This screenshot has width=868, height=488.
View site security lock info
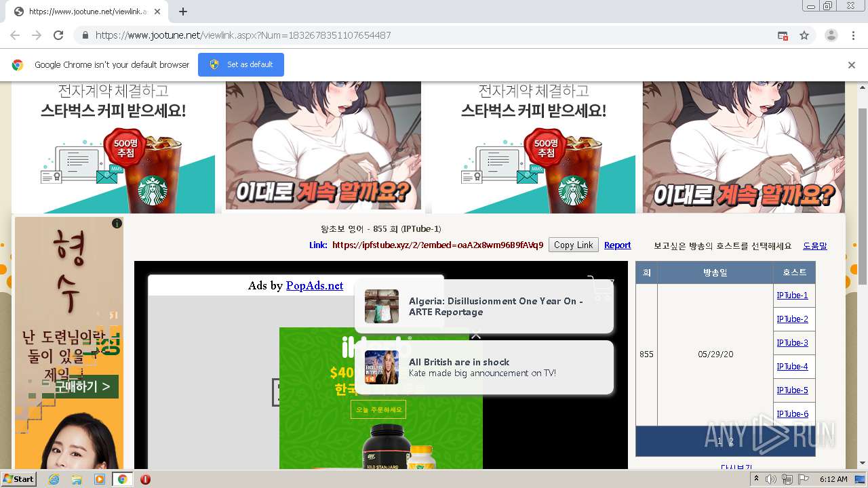point(85,35)
